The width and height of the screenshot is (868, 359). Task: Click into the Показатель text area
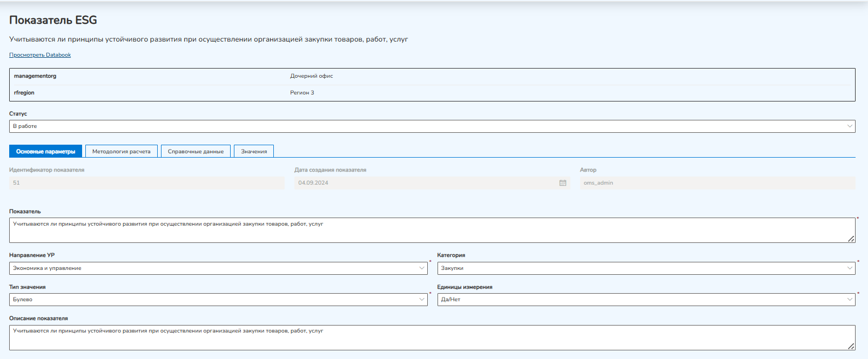tap(432, 231)
